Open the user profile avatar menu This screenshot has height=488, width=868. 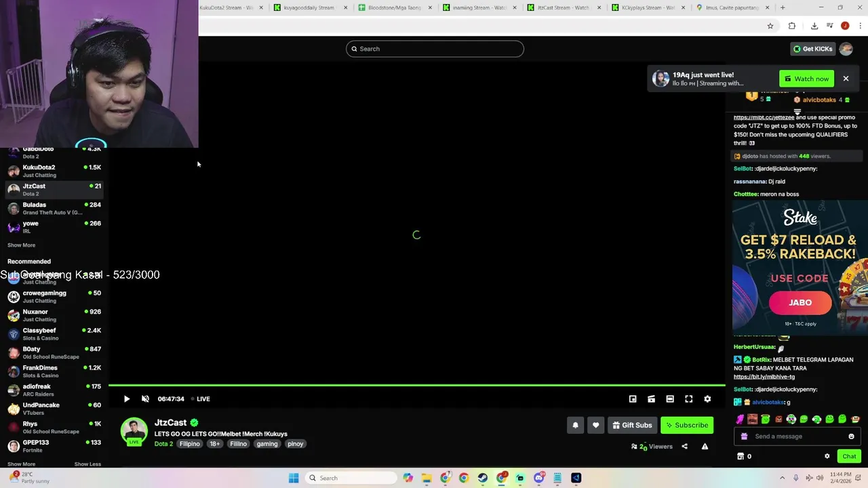pos(846,49)
